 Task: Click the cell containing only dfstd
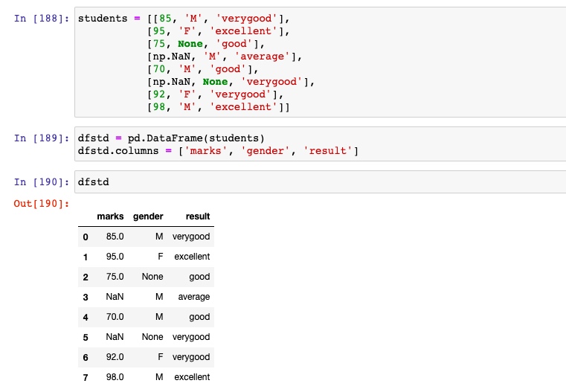[320, 182]
